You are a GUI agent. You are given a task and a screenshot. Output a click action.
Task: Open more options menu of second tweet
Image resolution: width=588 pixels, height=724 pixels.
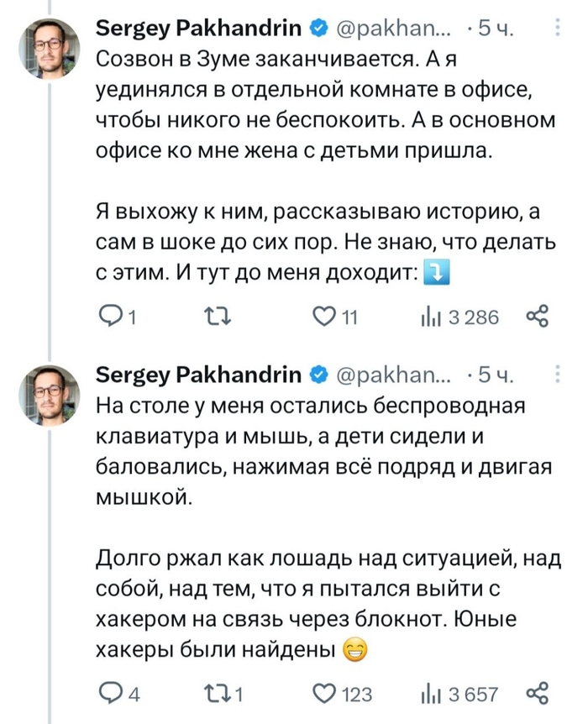[560, 375]
